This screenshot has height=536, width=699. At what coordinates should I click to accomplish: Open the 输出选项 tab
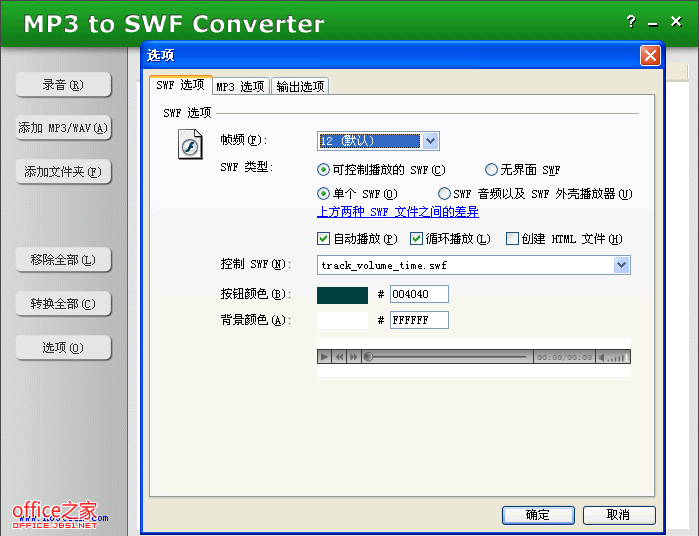(x=300, y=87)
